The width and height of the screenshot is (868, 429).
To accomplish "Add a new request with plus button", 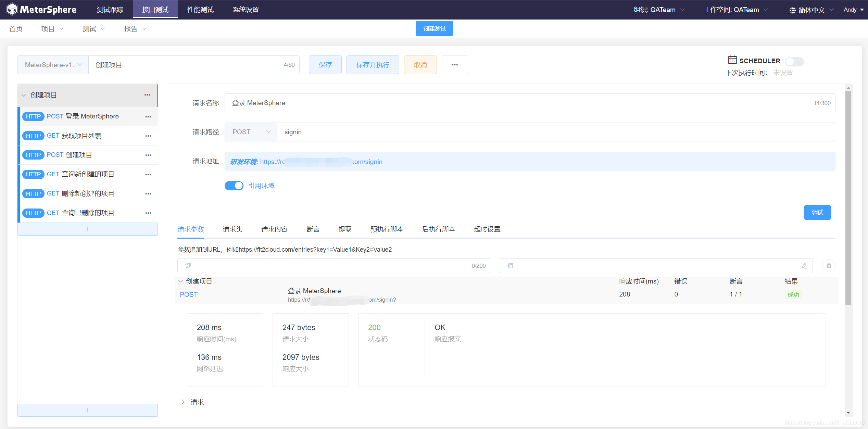I will pos(88,229).
